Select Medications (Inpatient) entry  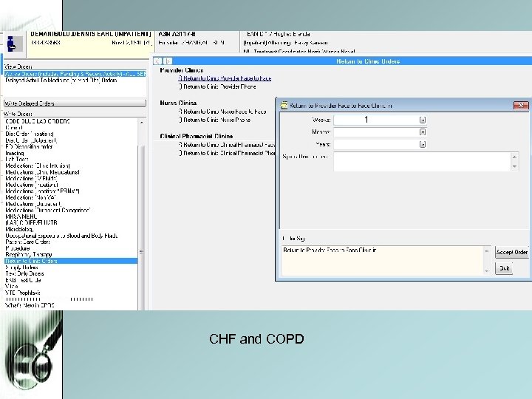(x=32, y=185)
